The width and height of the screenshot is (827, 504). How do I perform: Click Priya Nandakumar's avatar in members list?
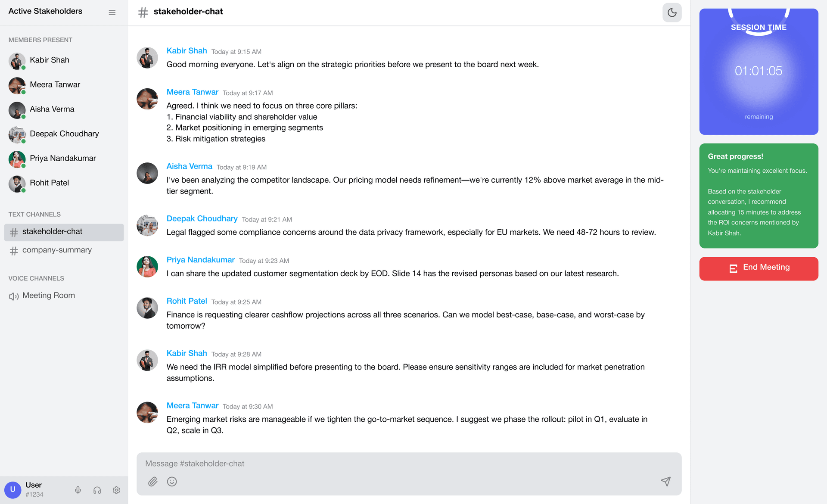point(17,159)
